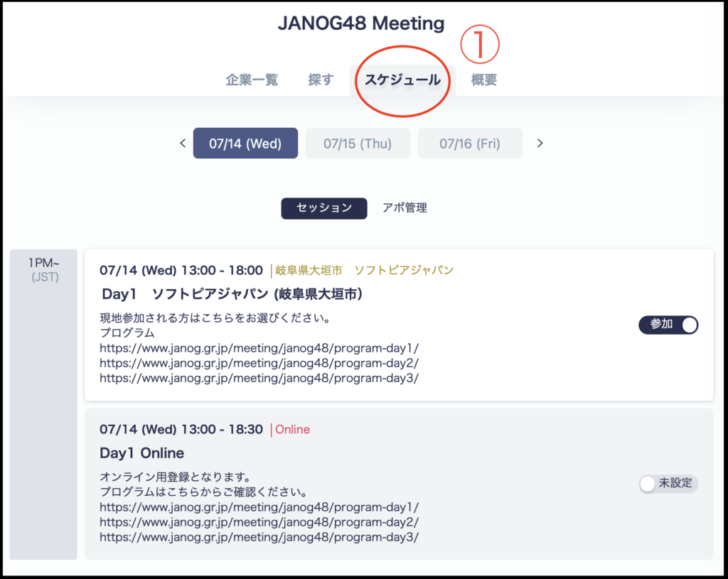Image resolution: width=728 pixels, height=579 pixels.
Task: Go to previous dates with left chevron
Action: coord(183,144)
